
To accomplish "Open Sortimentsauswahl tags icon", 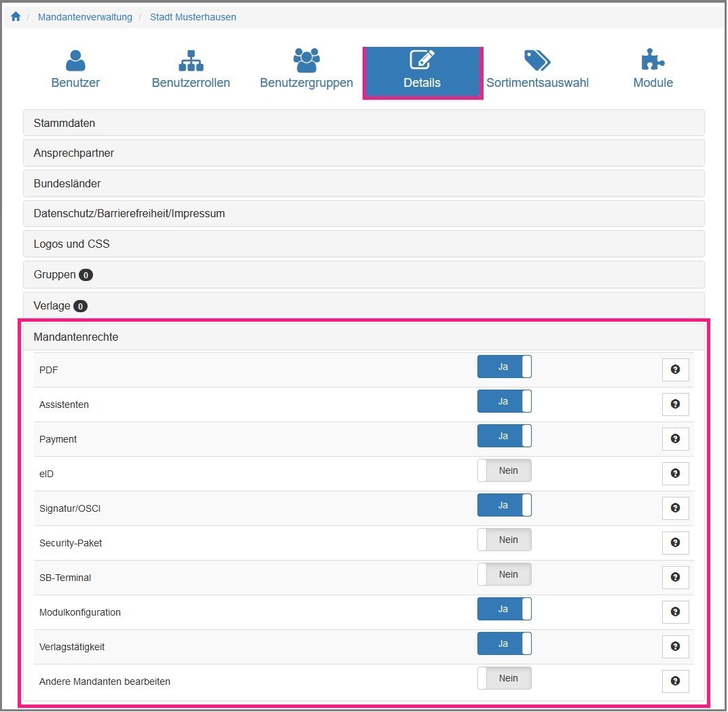I will 536,61.
